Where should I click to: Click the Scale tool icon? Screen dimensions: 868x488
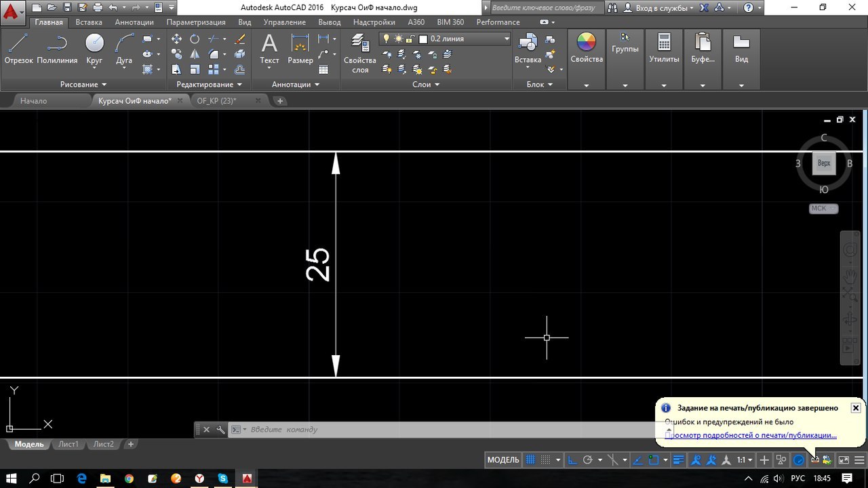coord(195,69)
